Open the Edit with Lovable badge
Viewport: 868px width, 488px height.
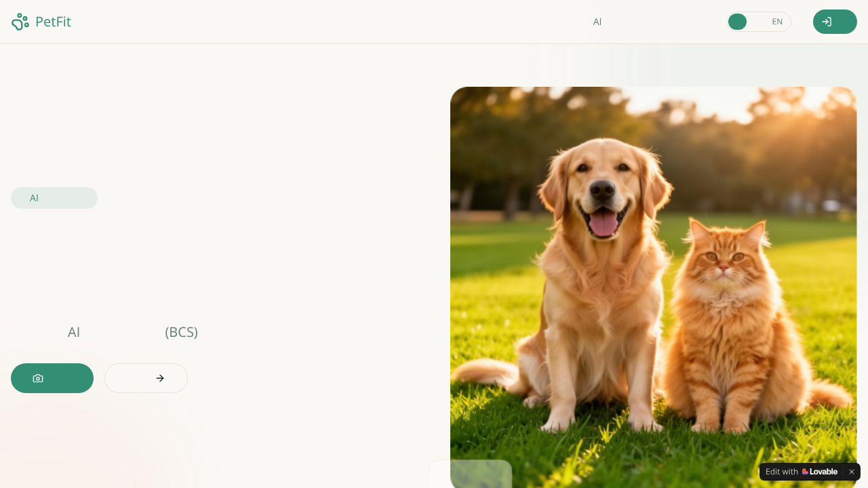[802, 472]
